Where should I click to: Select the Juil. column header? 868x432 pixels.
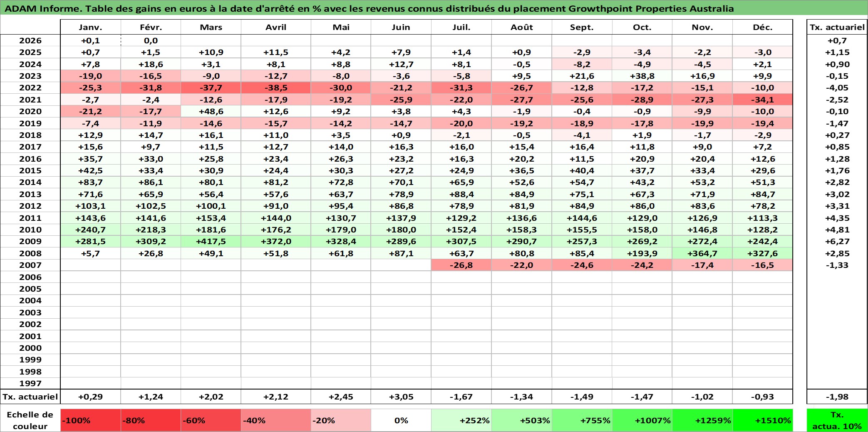tap(461, 27)
